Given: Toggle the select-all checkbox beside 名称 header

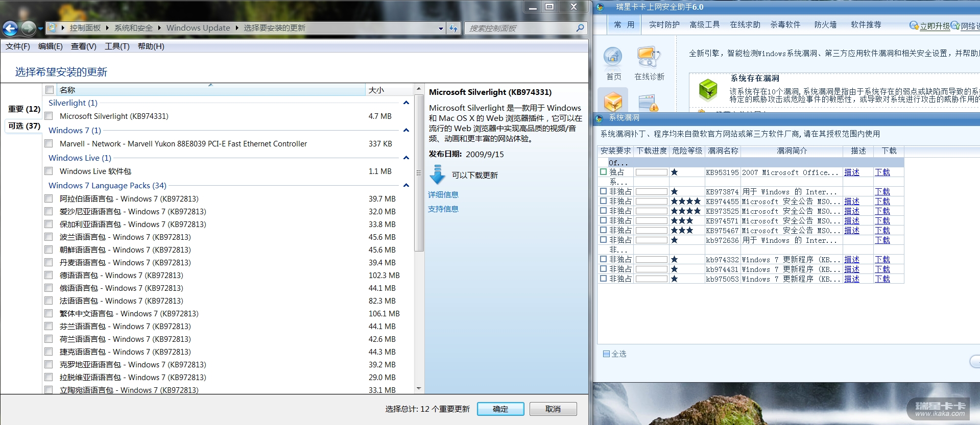Looking at the screenshot, I should 50,90.
